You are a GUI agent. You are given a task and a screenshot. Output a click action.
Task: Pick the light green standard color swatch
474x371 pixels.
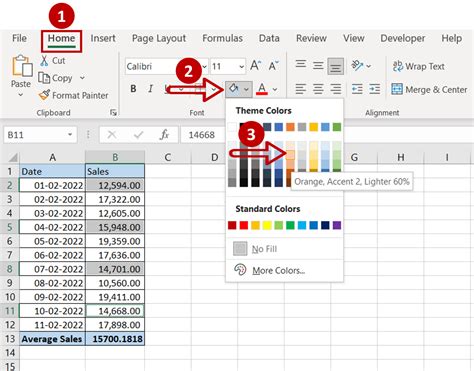pos(279,225)
